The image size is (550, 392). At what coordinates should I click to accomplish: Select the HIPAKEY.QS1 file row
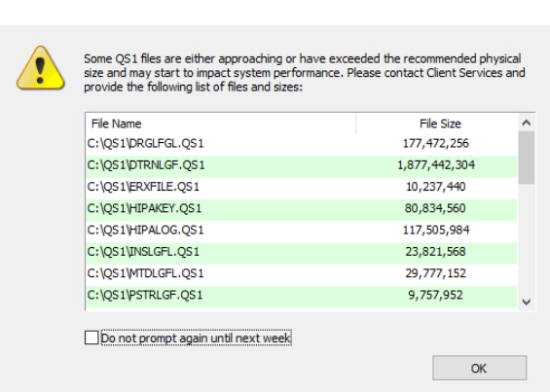click(302, 208)
